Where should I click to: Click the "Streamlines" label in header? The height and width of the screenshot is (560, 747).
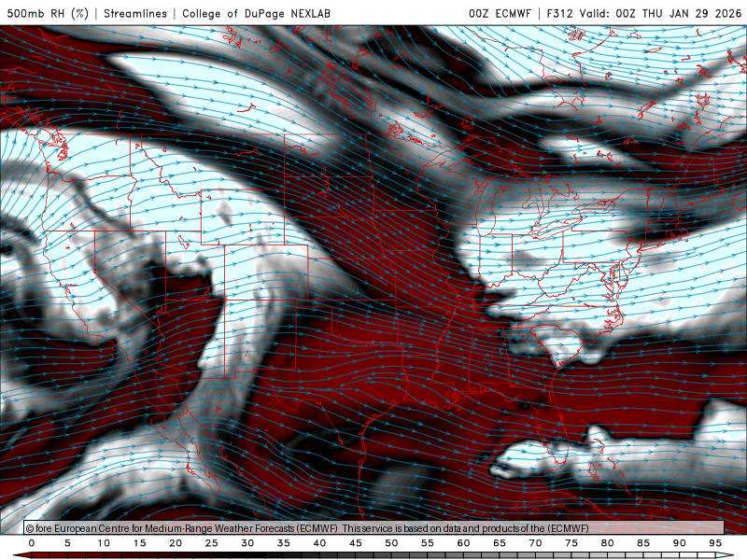click(135, 13)
